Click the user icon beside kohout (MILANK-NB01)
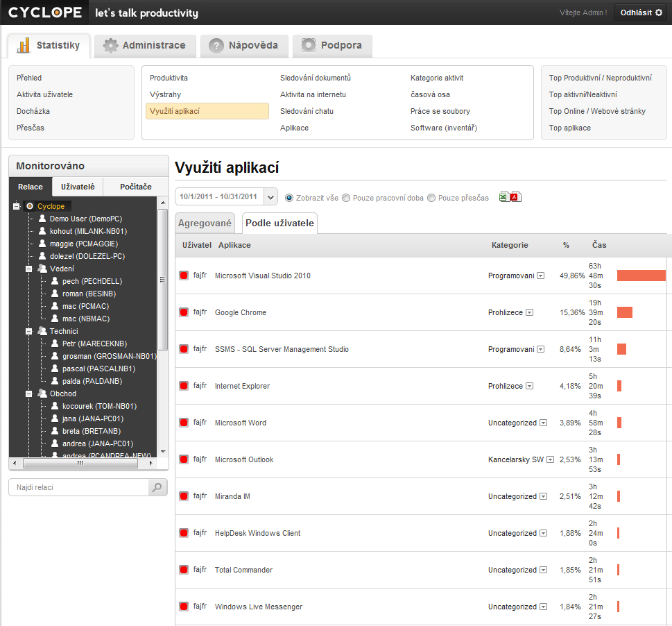Screen dimensions: 672x626 (x=42, y=230)
